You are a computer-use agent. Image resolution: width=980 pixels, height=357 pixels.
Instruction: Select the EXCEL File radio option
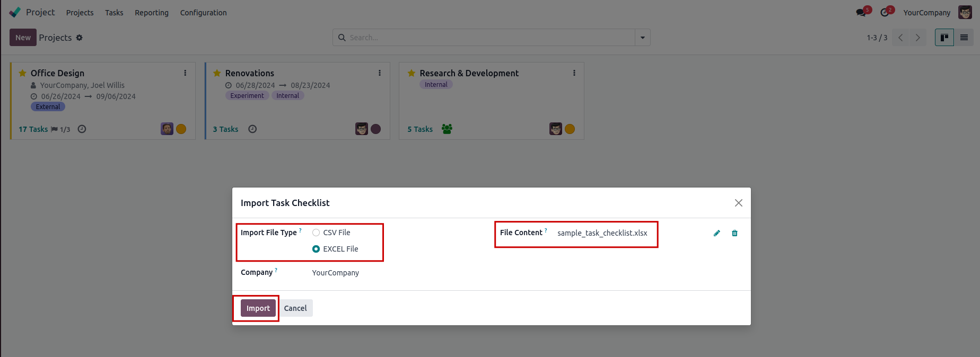tap(316, 249)
